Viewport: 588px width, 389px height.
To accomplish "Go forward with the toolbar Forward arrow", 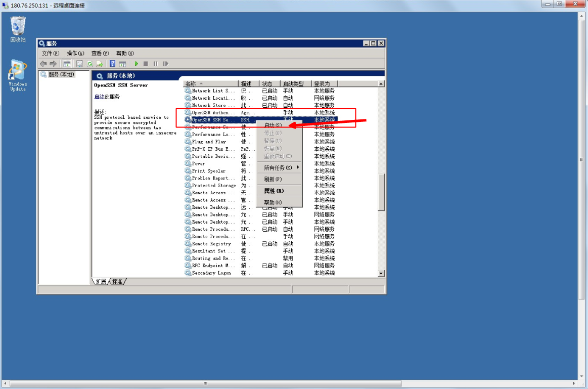I will pyautogui.click(x=53, y=64).
